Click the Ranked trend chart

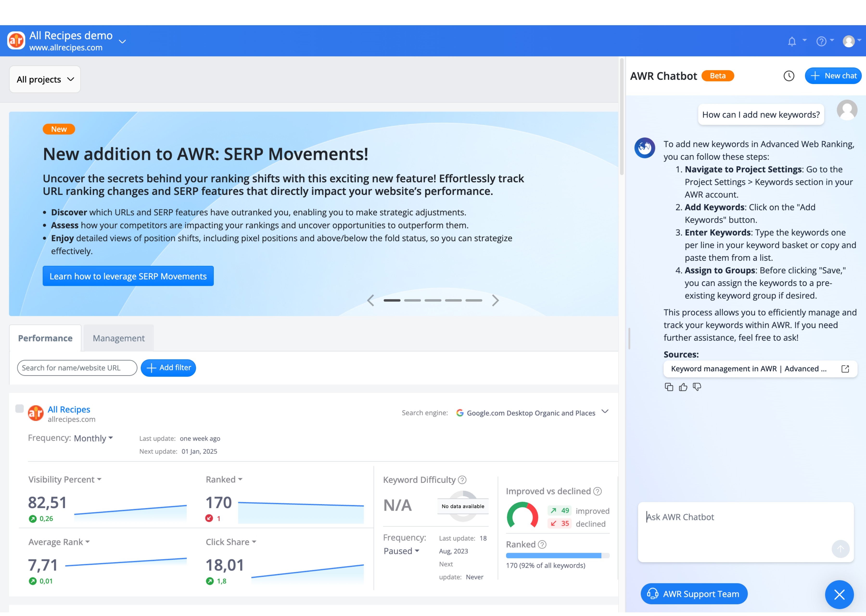(x=300, y=512)
